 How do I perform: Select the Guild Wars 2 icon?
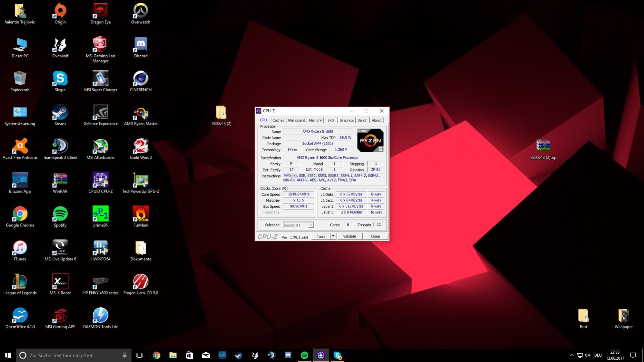[x=141, y=149]
